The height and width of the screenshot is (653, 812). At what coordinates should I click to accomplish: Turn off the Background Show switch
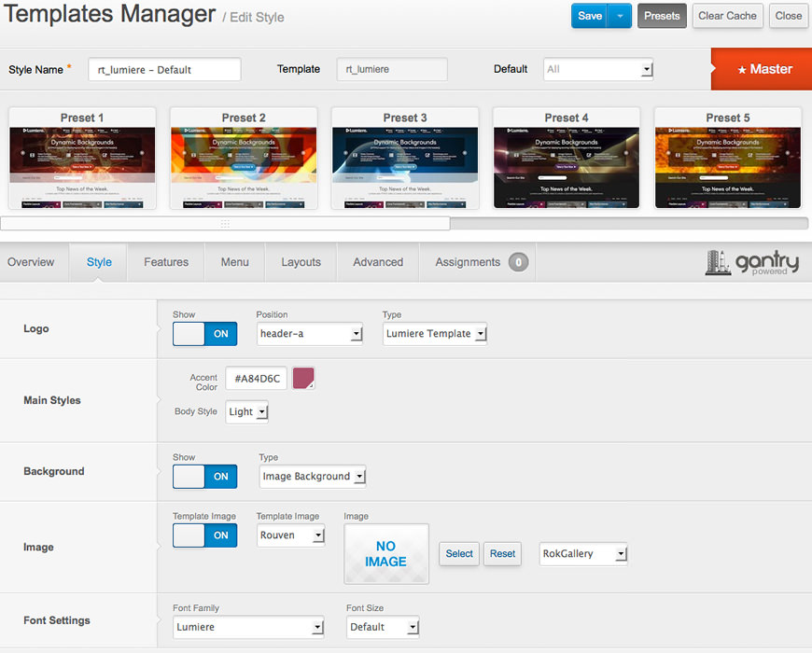[x=205, y=477]
